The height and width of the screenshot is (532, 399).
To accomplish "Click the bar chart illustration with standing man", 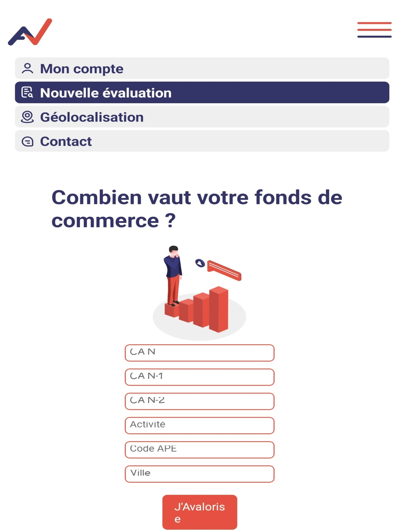I will click(x=199, y=293).
